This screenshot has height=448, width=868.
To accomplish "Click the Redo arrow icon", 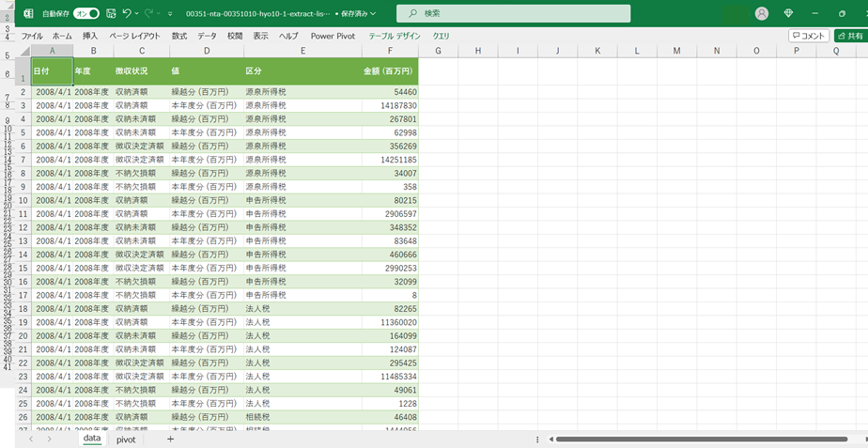I will (147, 14).
